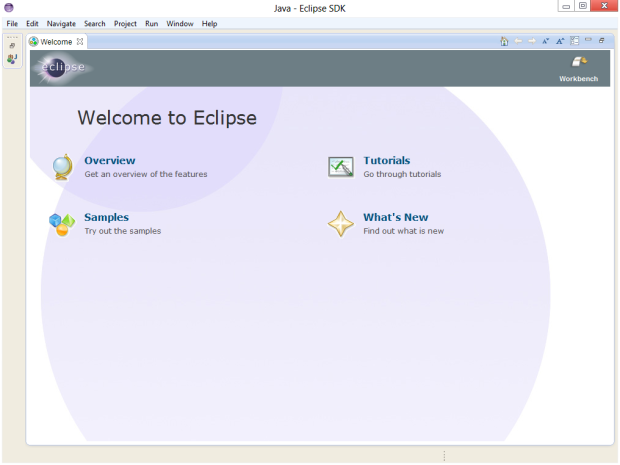The width and height of the screenshot is (620, 465).
Task: Click the What's New star icon
Action: click(340, 224)
